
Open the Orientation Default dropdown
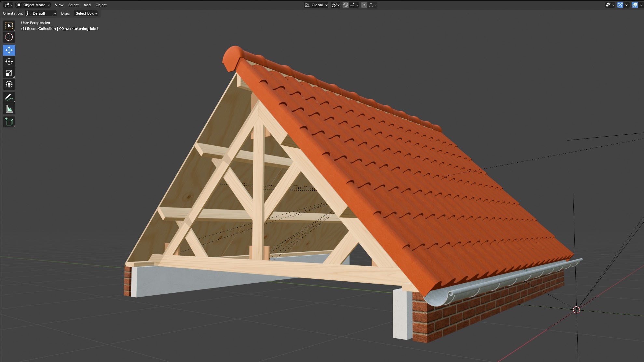tap(41, 13)
